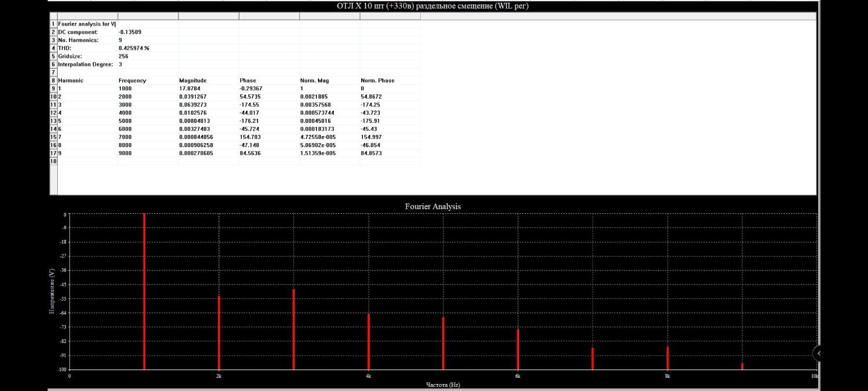The height and width of the screenshot is (391, 868).
Task: Select the Norm. Phase header cell
Action: pyautogui.click(x=389, y=81)
